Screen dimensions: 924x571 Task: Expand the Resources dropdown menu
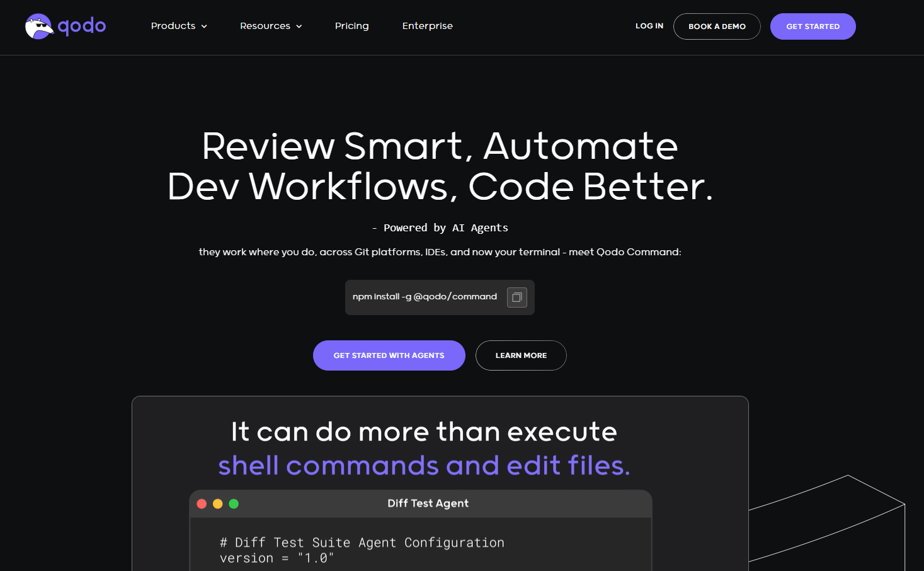point(271,26)
